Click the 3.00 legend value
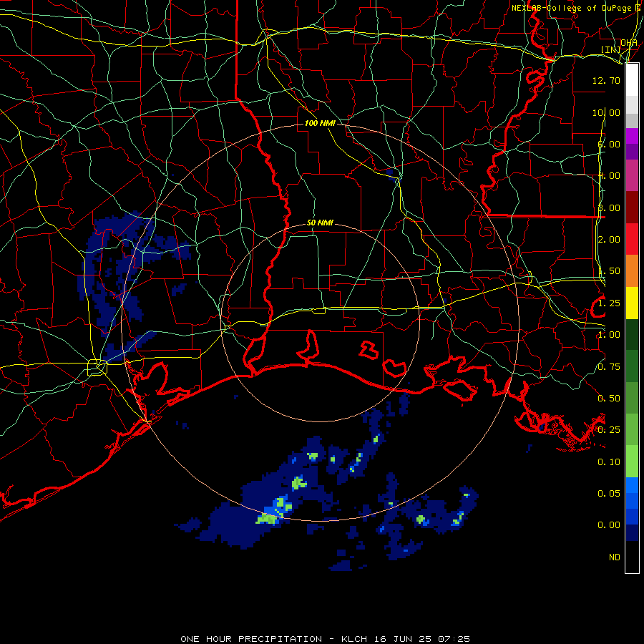Image resolution: width=644 pixels, height=644 pixels. point(609,208)
